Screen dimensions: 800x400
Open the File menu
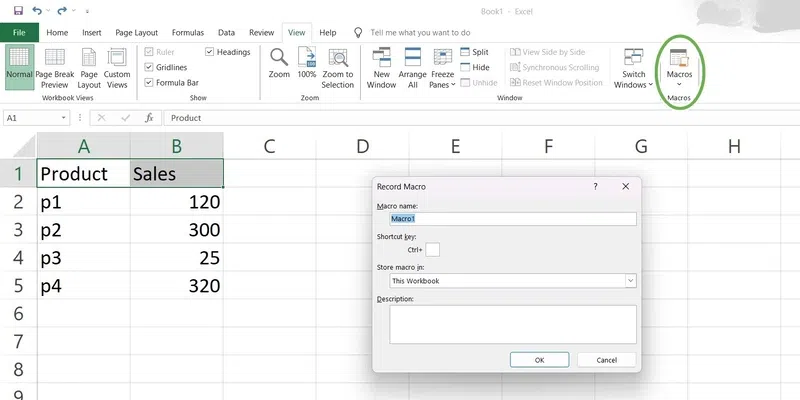tap(20, 32)
